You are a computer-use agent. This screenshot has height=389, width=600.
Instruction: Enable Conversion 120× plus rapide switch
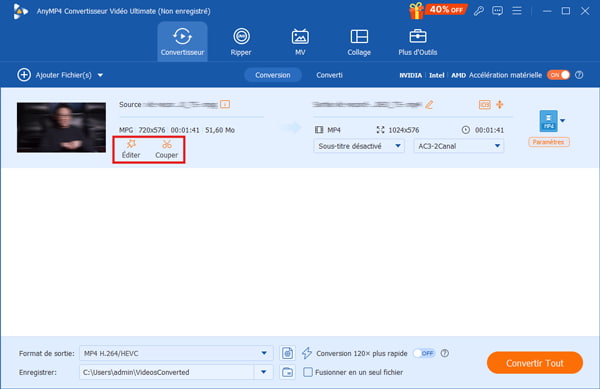(x=424, y=353)
